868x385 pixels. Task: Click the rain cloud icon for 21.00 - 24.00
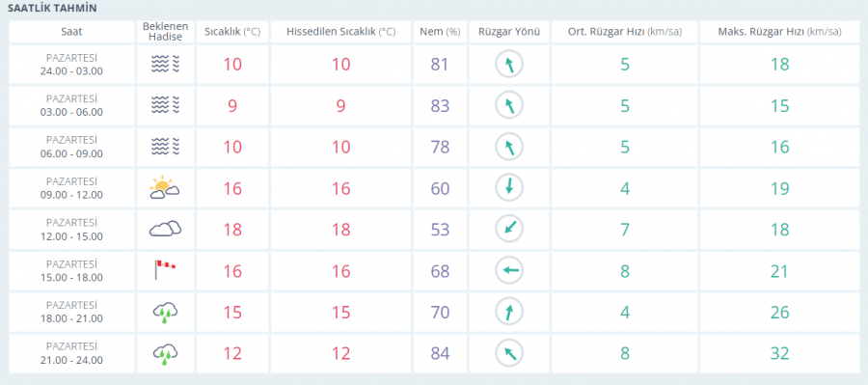tap(165, 353)
